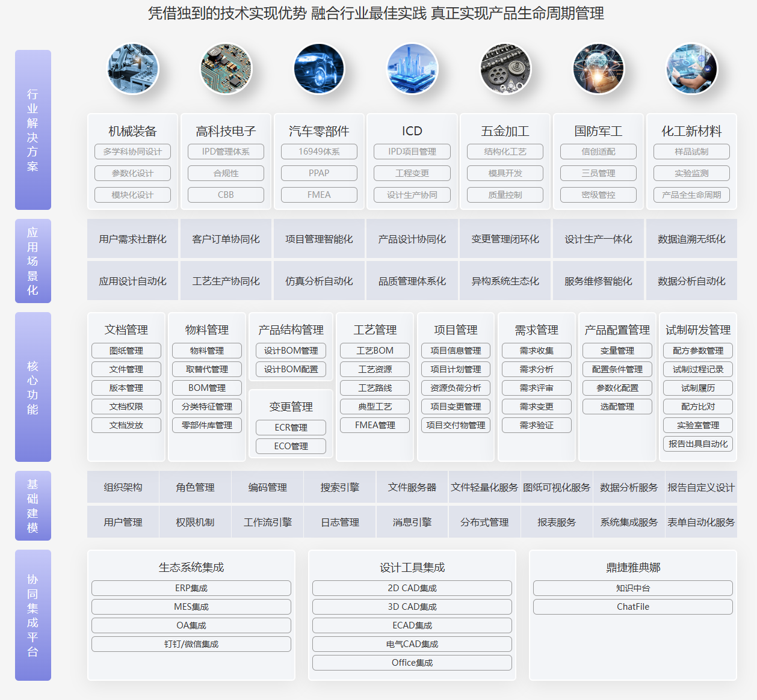Click the 设计BOM管理 button
Screen dimensions: 757x700
[291, 351]
